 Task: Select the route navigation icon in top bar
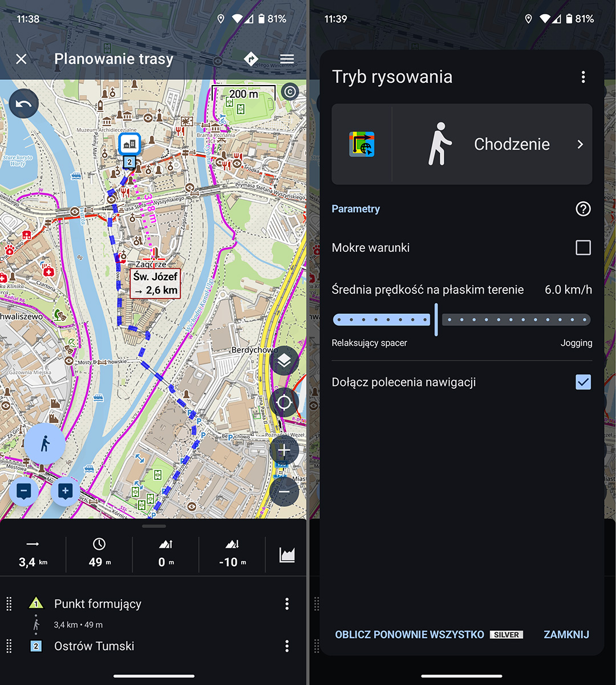click(x=252, y=59)
